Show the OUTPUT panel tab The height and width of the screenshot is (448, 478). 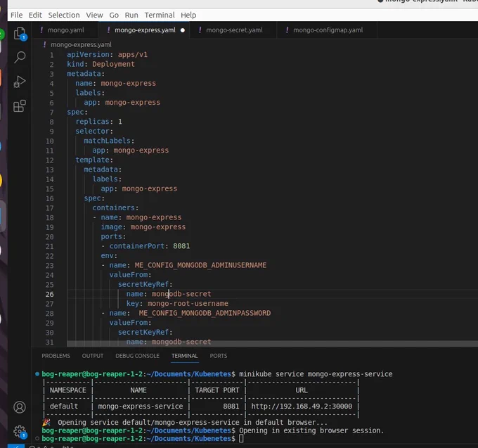(x=93, y=356)
